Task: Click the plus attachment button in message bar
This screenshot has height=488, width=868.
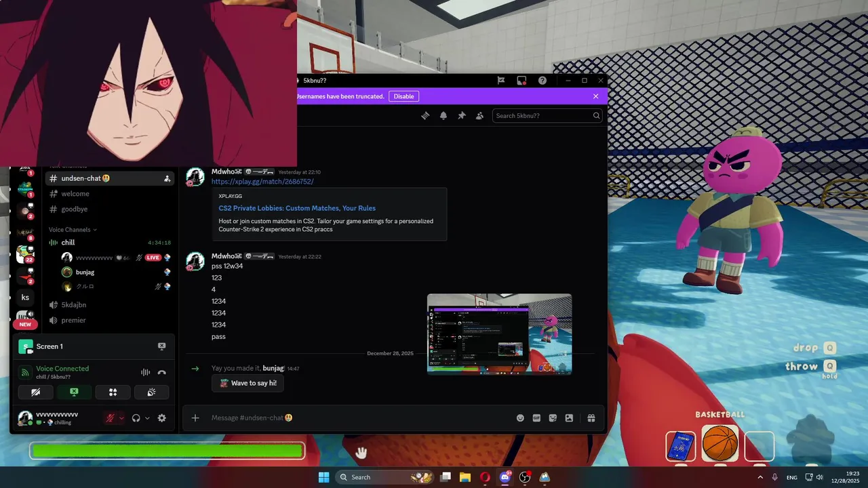Action: (x=195, y=418)
